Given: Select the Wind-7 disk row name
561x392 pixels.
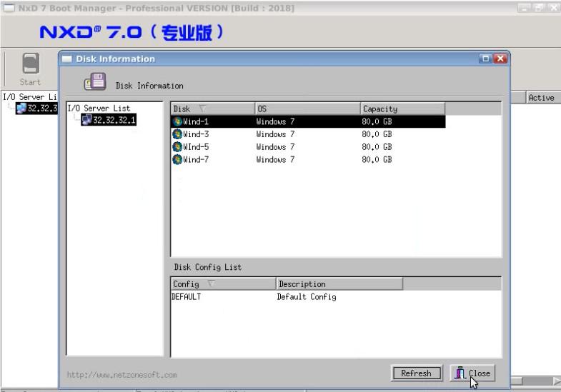Looking at the screenshot, I should pyautogui.click(x=196, y=159).
